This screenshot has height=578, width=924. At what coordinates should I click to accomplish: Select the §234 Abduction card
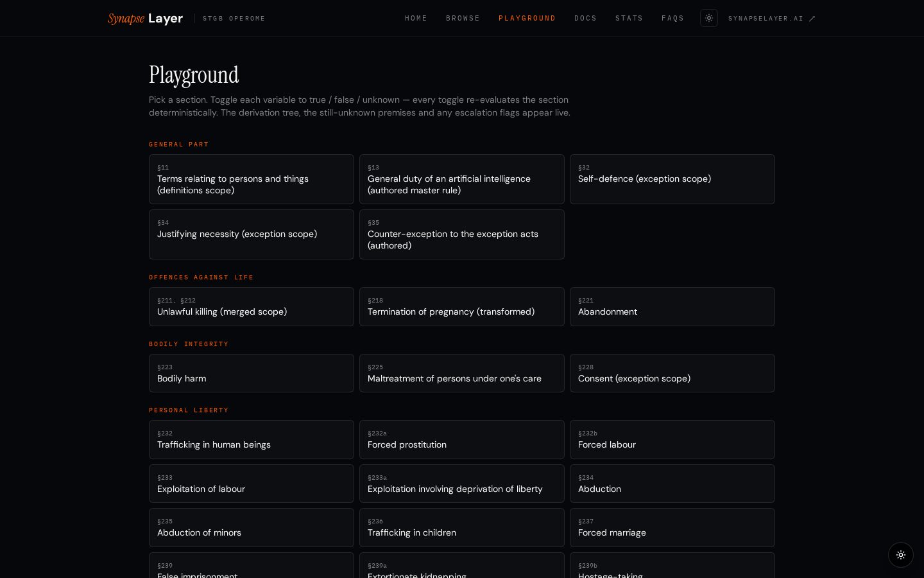[672, 484]
